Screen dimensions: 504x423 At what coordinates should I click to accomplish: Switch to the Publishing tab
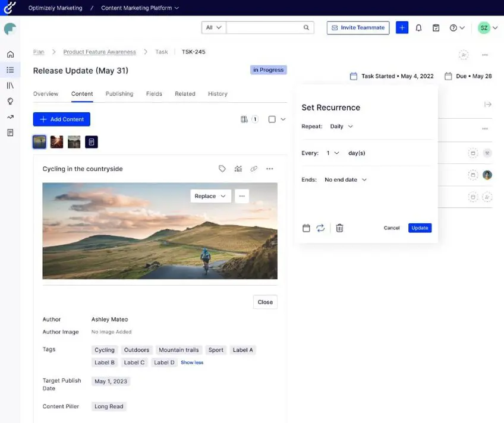click(x=119, y=94)
